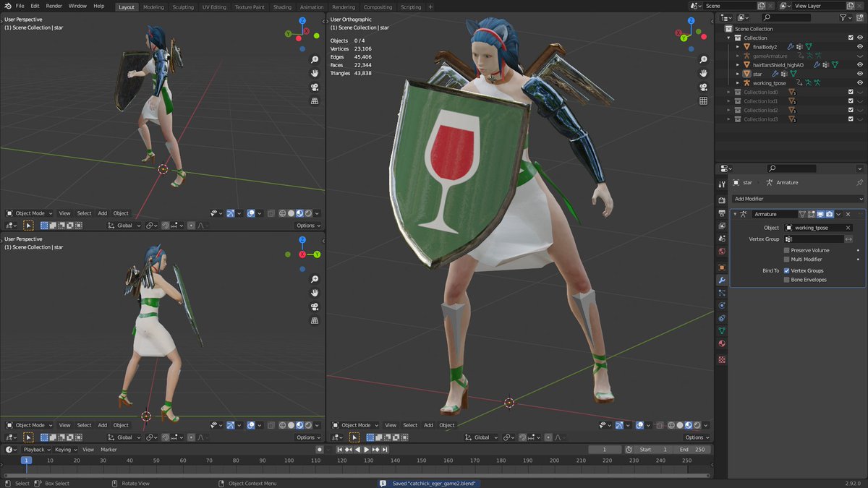The image size is (868, 488).
Task: Open the World properties tab icon
Action: [722, 251]
